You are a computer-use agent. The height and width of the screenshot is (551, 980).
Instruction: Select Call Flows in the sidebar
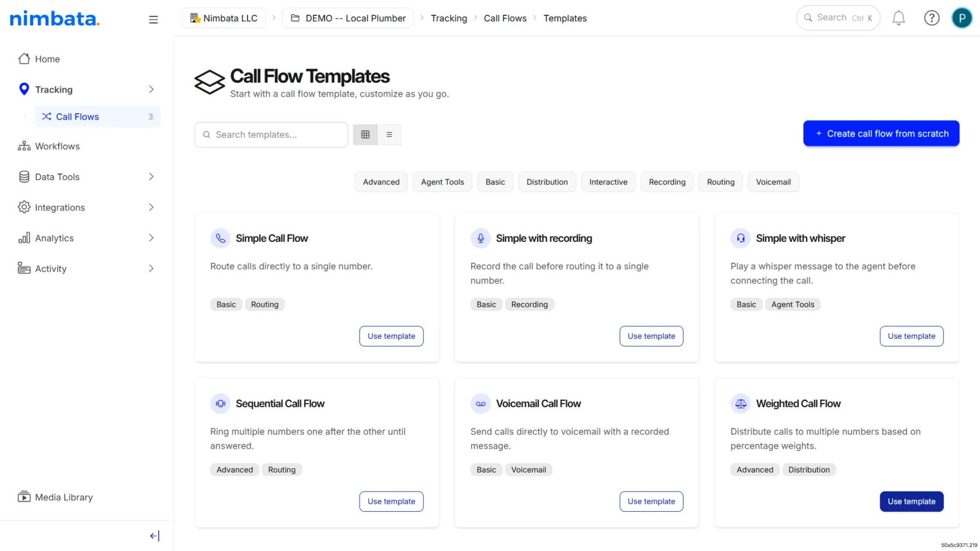(97, 116)
